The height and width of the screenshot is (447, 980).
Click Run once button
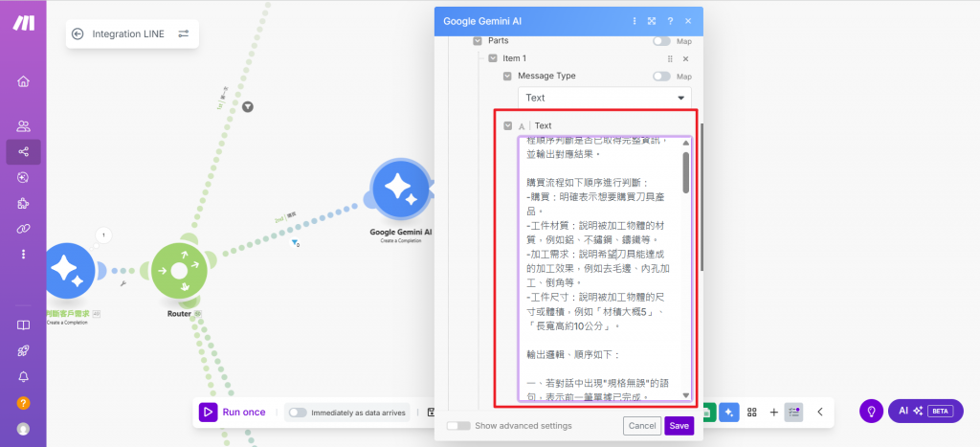(x=234, y=412)
